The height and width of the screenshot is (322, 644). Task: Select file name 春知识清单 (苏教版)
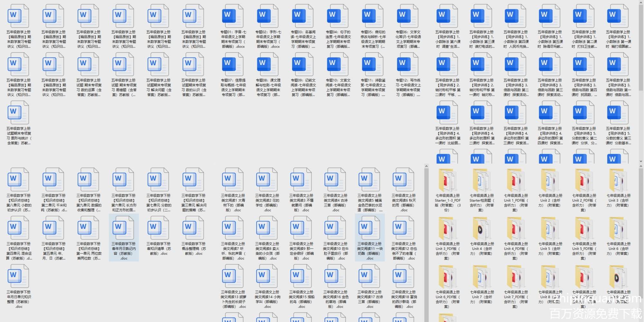coord(159,249)
